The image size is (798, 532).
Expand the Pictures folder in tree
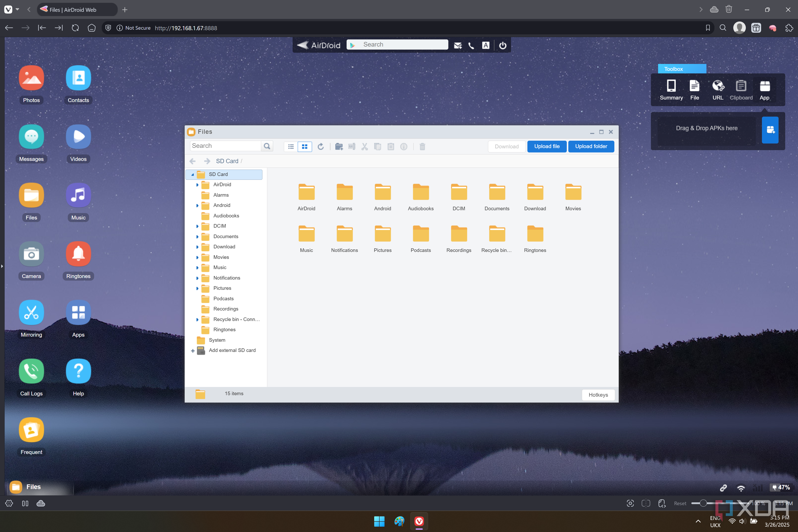197,289
